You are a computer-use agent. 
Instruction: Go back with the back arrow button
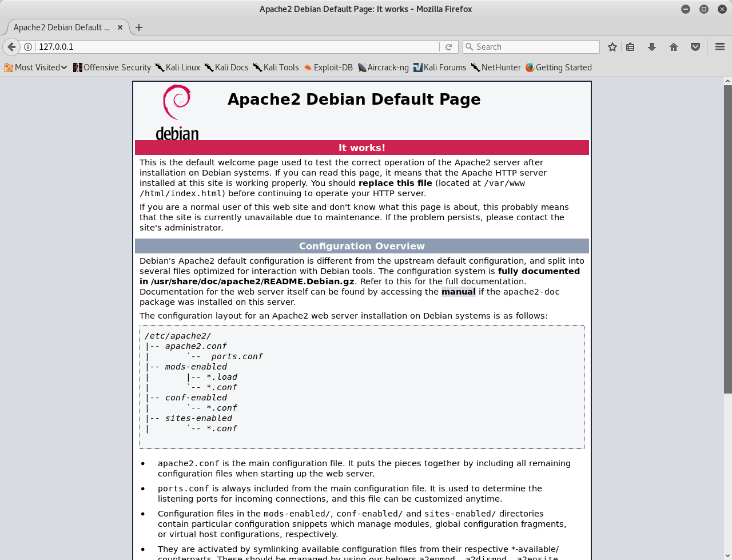(11, 47)
